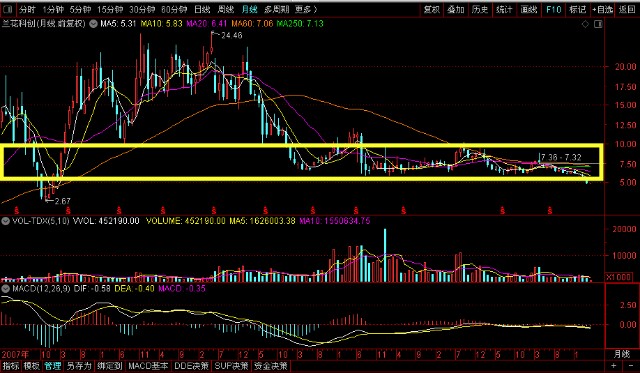Click the 标记 mark button
This screenshot has width=640, height=373.
(x=578, y=9)
